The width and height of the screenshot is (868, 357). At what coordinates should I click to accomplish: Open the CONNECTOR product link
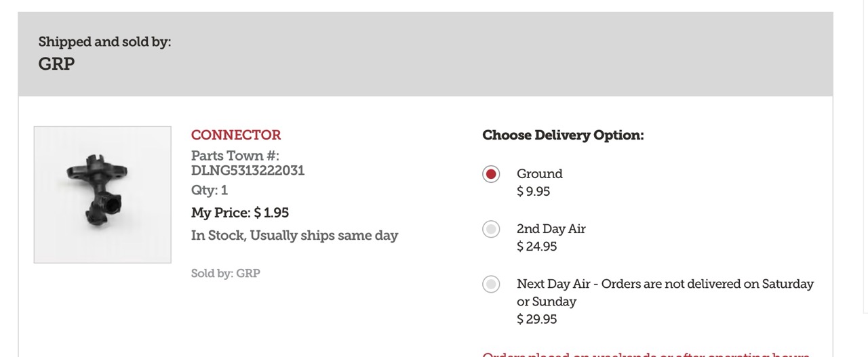coord(236,135)
